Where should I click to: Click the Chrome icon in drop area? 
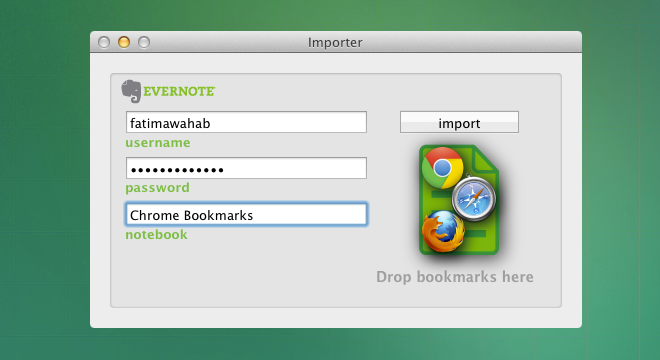442,167
